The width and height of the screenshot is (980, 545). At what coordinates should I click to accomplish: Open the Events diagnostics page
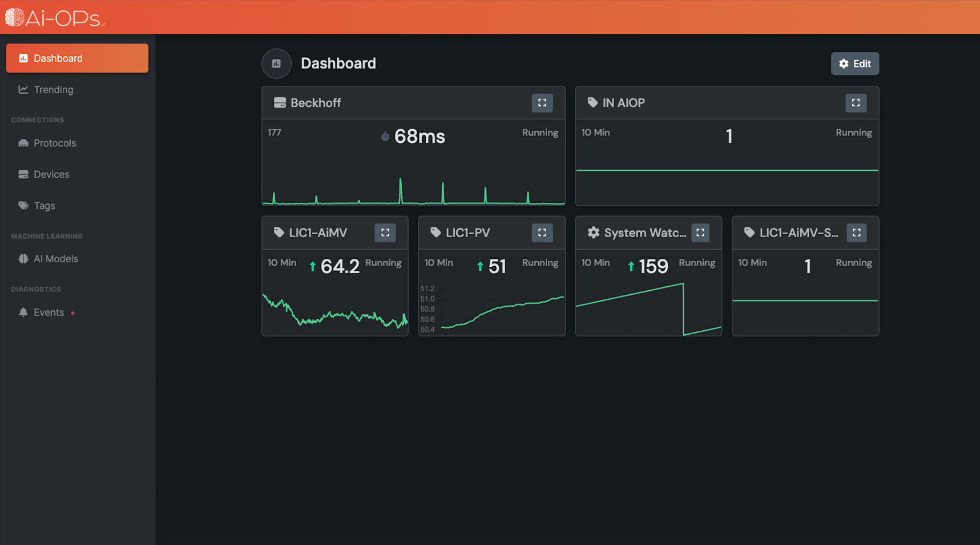pyautogui.click(x=49, y=312)
